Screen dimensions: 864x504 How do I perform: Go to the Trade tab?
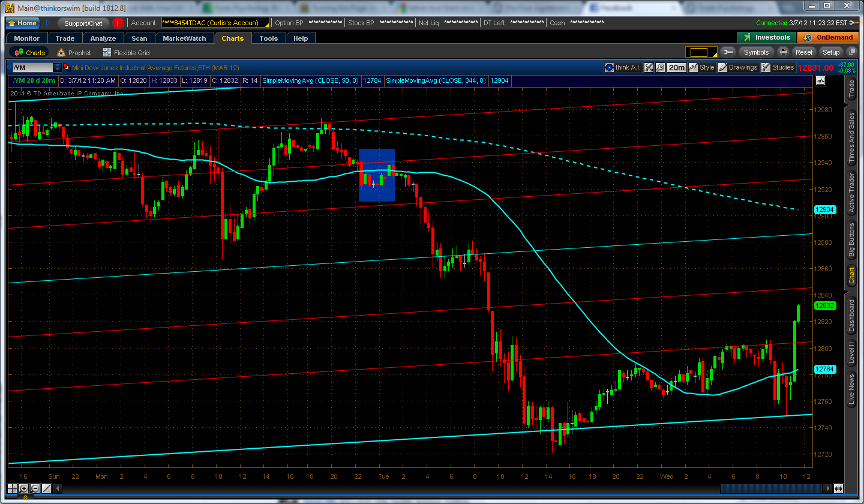(65, 38)
